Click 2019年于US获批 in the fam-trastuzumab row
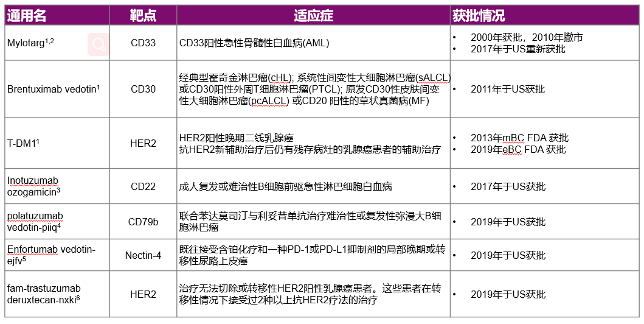The image size is (644, 324). (508, 294)
